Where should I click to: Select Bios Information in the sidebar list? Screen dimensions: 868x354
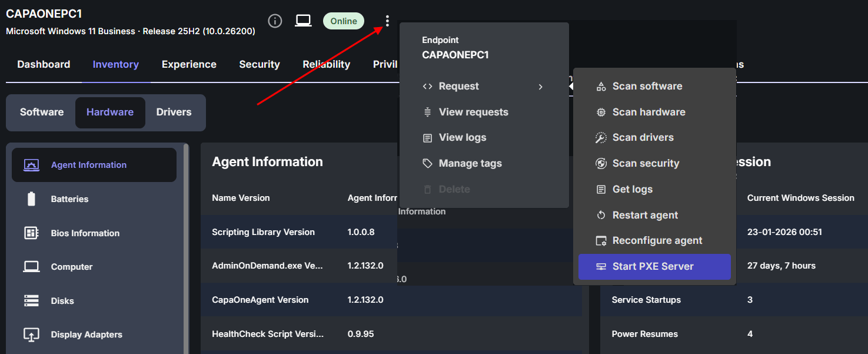tap(94, 233)
